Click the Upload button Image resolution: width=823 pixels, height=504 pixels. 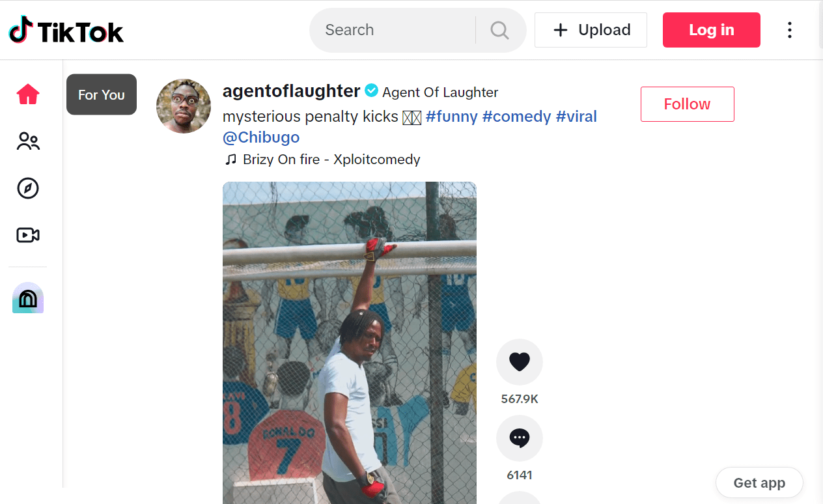pyautogui.click(x=591, y=30)
